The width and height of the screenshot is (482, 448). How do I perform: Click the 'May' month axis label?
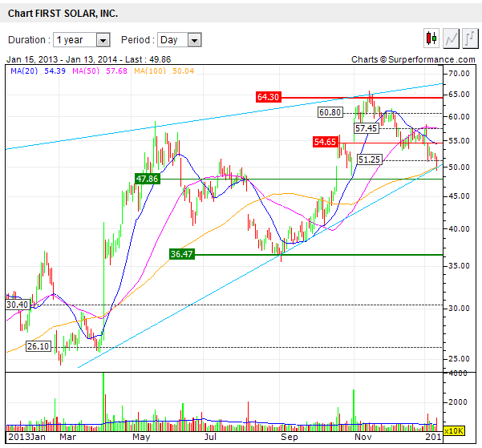pos(141,437)
